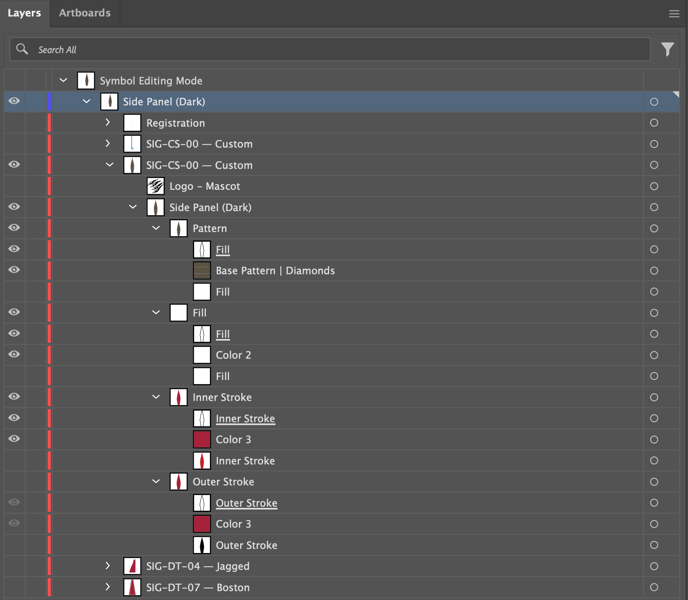Click target circle for Registration layer

(x=654, y=123)
